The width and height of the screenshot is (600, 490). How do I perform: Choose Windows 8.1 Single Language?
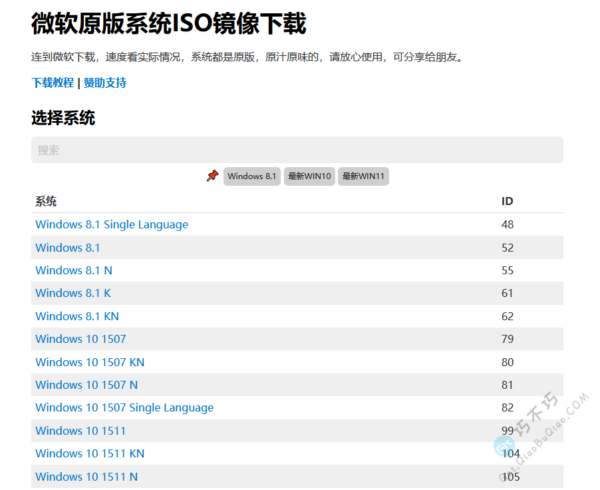point(111,225)
